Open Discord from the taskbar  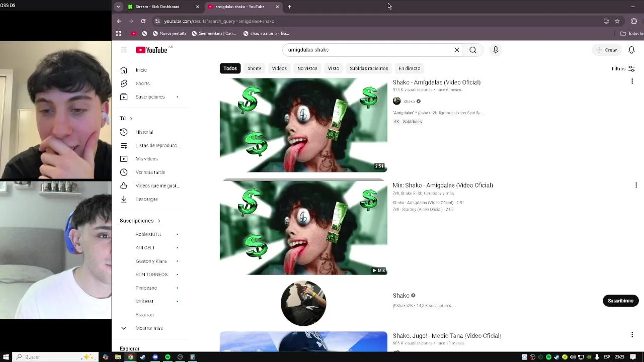tap(155, 357)
